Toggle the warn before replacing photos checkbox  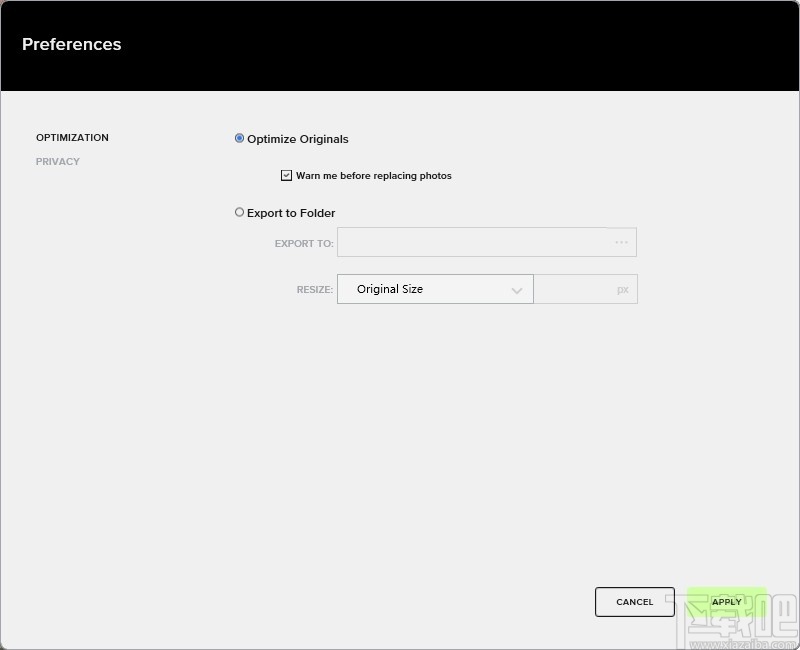pyautogui.click(x=287, y=176)
